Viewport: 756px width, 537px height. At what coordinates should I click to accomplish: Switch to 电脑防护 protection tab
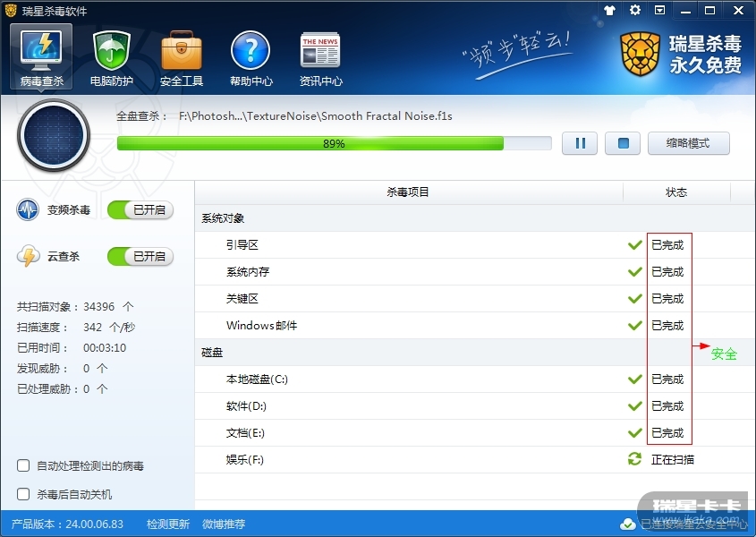111,58
